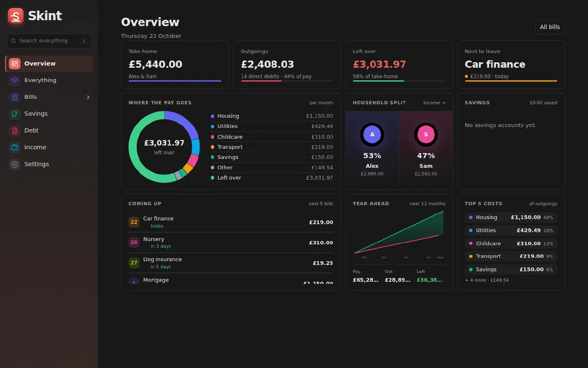Click the Savings piggy bank icon
Image resolution: width=588 pixels, height=368 pixels.
15,114
